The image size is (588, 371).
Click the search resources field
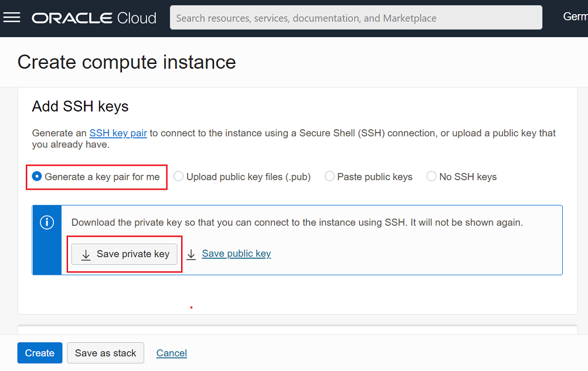pyautogui.click(x=356, y=18)
